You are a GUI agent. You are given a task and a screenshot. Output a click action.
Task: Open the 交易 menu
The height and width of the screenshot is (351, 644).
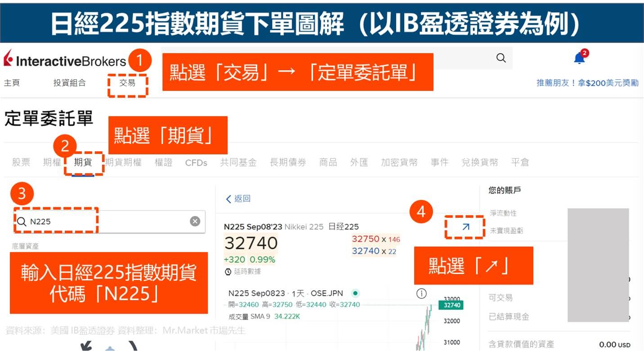pyautogui.click(x=127, y=83)
